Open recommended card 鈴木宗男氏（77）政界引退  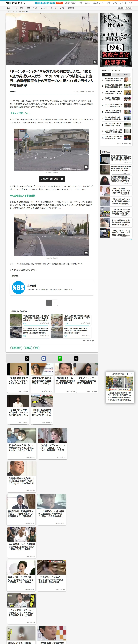click(22, 542)
